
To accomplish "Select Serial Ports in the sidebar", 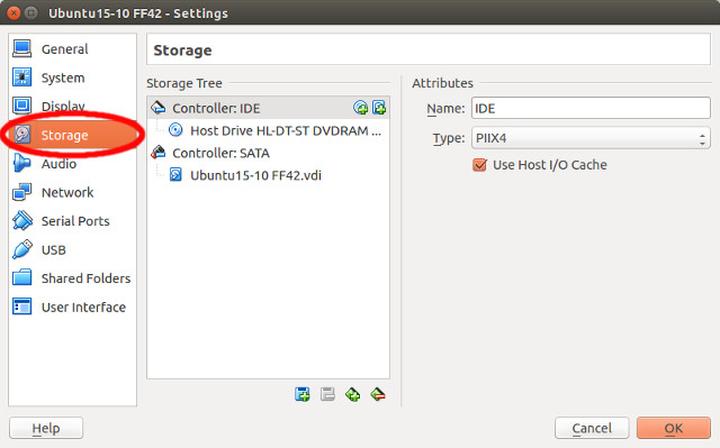I will [75, 221].
